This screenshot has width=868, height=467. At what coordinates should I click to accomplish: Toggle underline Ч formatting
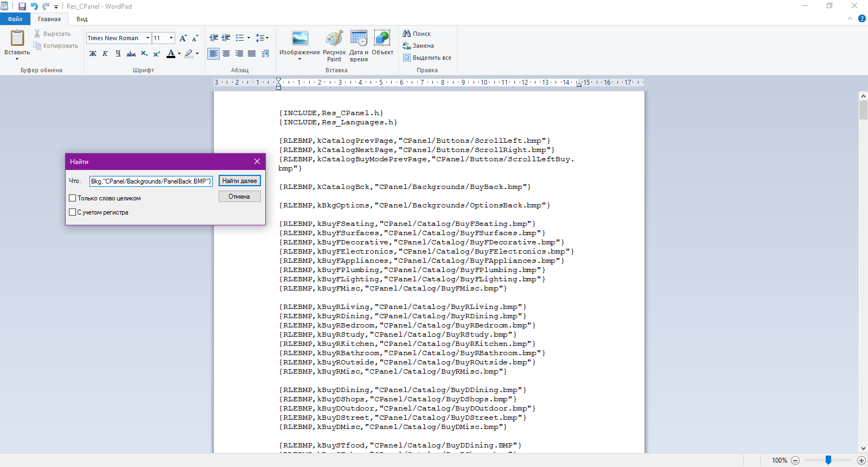click(x=118, y=53)
